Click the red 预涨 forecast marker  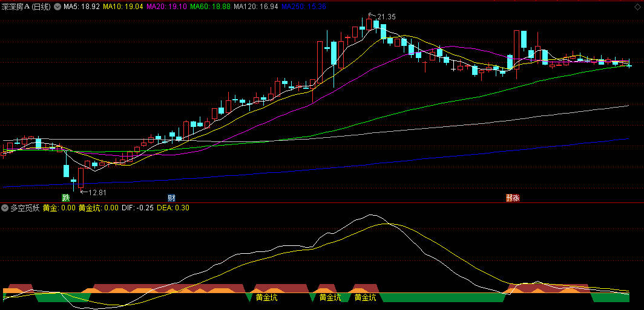coord(513,198)
